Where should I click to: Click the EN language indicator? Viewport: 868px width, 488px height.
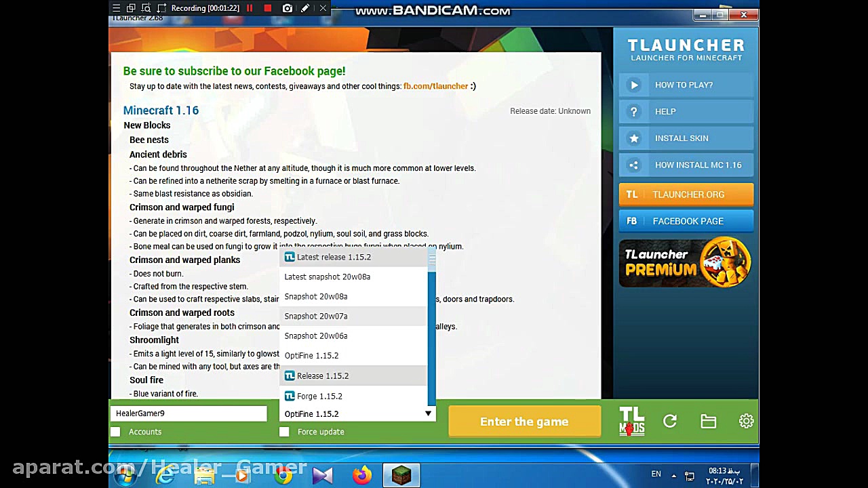click(x=656, y=474)
